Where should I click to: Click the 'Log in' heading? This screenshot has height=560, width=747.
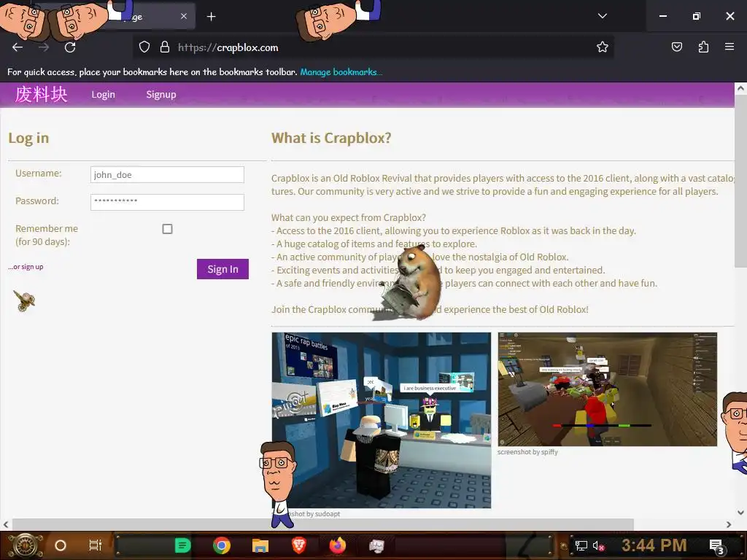(28, 138)
